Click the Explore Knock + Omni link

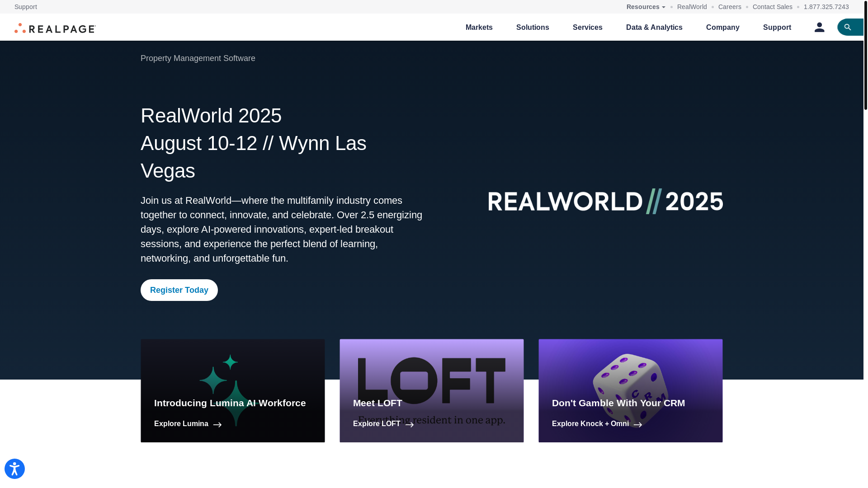590,424
